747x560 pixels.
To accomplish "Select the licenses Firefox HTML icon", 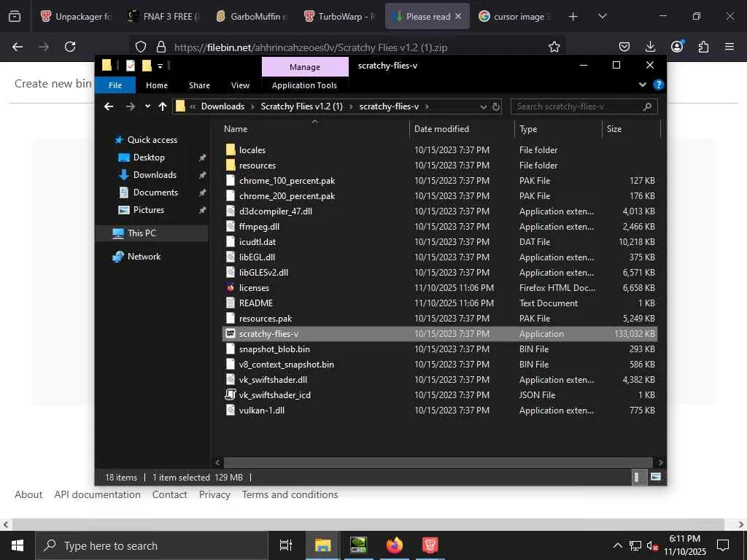I will pos(231,288).
